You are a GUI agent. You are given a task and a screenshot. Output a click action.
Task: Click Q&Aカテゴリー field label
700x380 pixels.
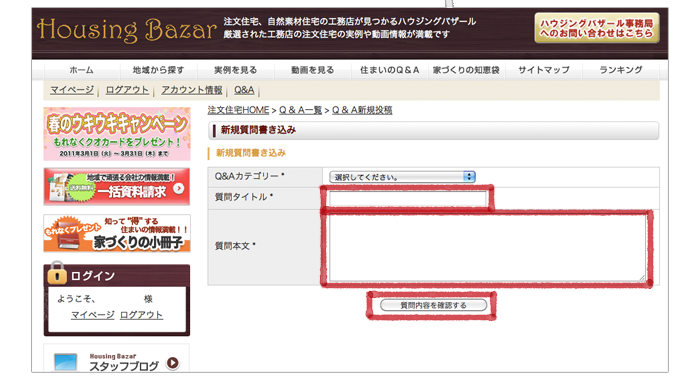[x=250, y=176]
